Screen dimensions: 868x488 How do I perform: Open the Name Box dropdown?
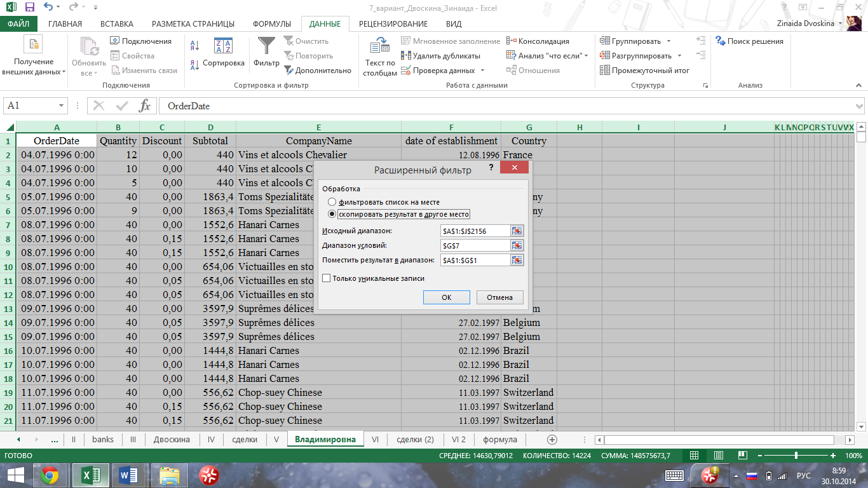pyautogui.click(x=62, y=105)
